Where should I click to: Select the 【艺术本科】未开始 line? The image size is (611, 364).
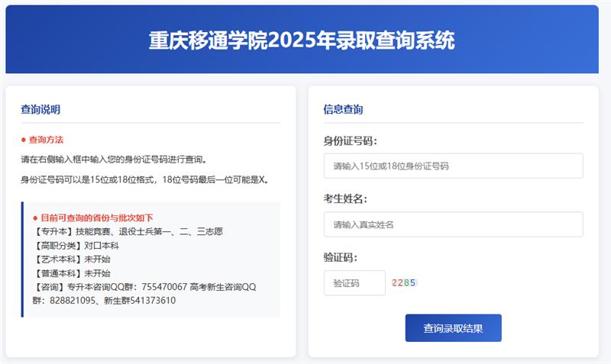[72, 259]
